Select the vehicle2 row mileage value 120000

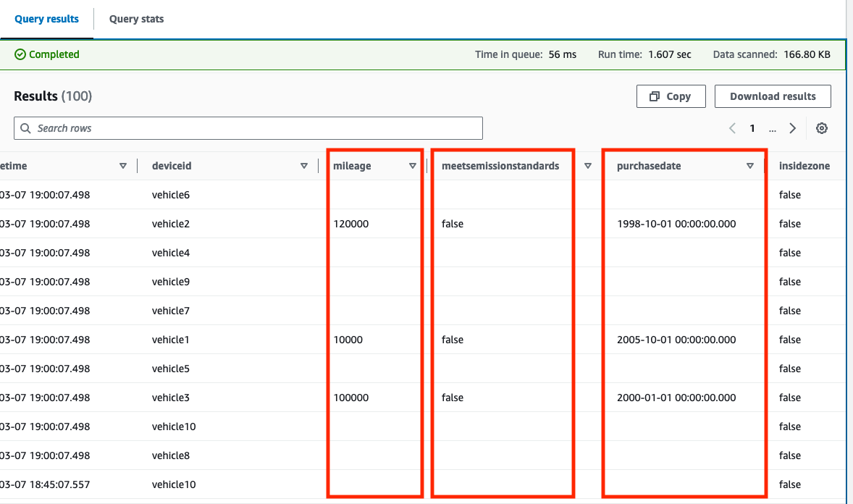pyautogui.click(x=350, y=223)
